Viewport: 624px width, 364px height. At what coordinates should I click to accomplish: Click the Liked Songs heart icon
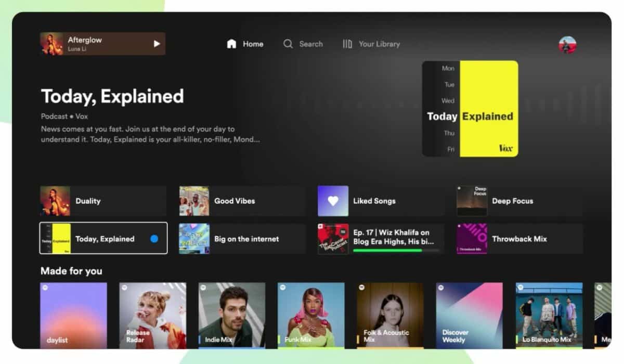click(333, 201)
